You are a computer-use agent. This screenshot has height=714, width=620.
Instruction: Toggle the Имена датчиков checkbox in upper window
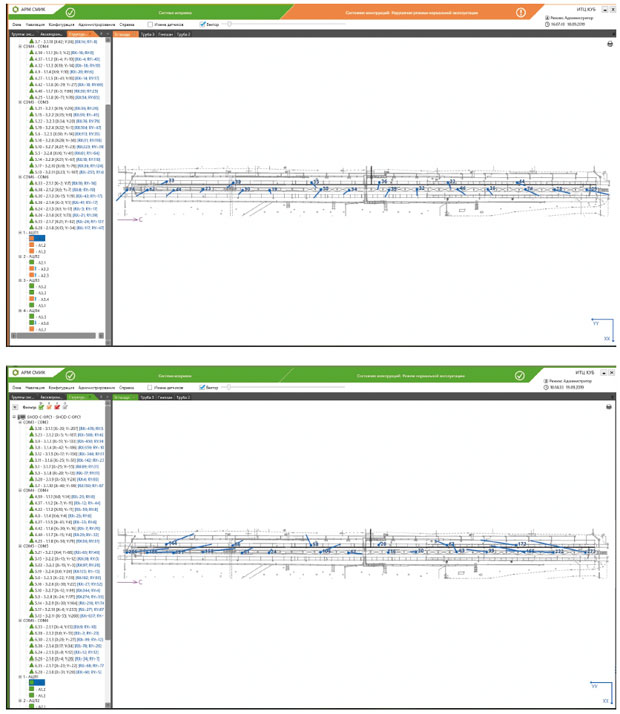click(x=150, y=24)
